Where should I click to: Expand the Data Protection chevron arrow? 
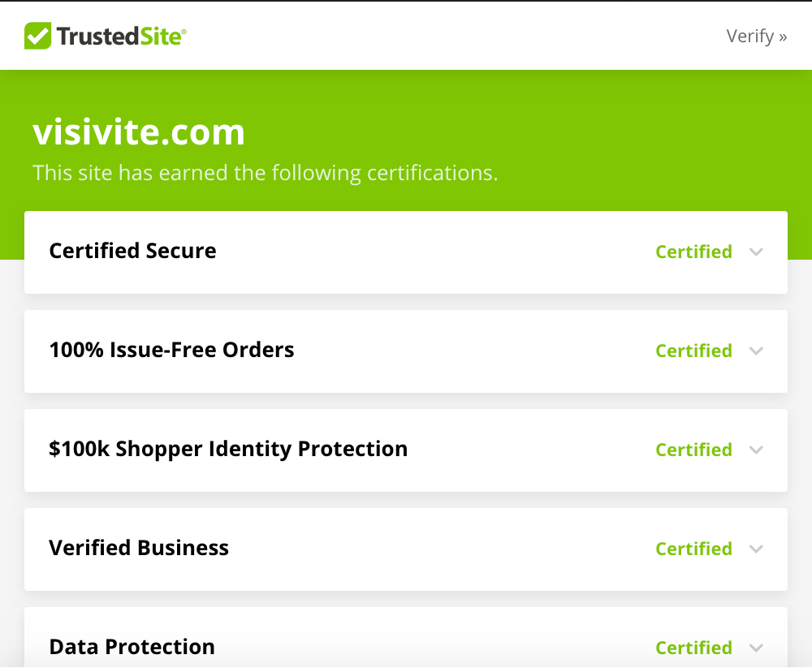[756, 648]
